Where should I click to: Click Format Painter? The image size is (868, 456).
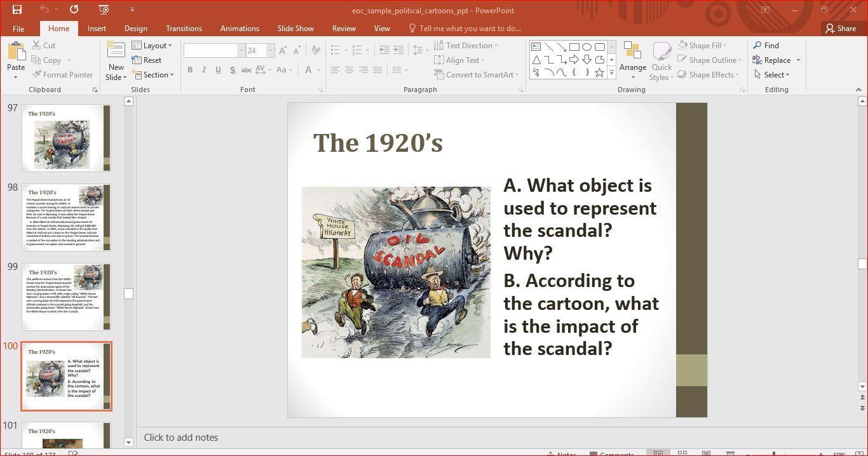(62, 75)
